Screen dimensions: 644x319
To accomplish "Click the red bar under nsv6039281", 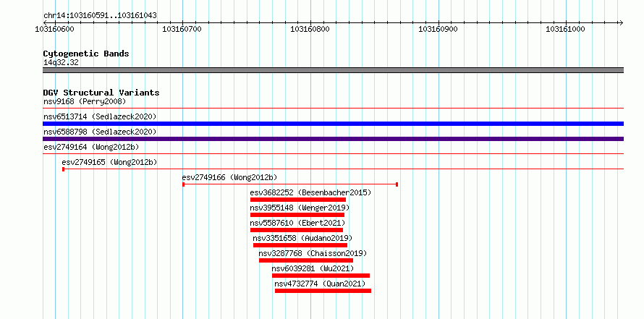I will tap(321, 276).
